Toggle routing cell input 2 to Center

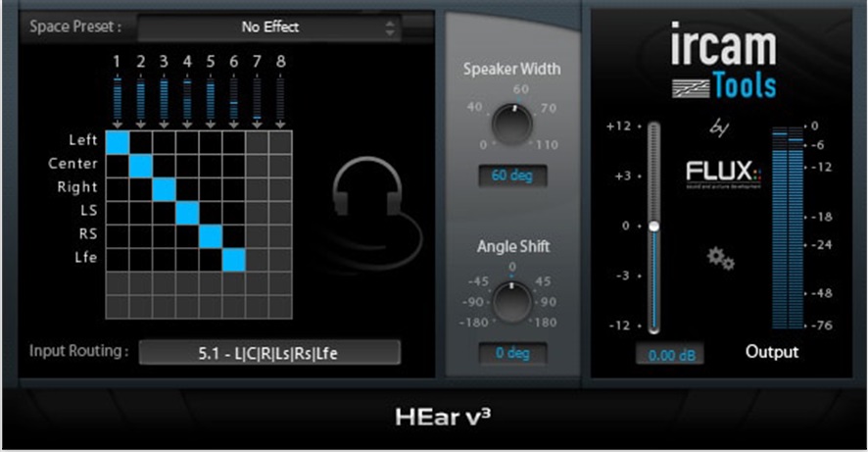[x=141, y=166]
